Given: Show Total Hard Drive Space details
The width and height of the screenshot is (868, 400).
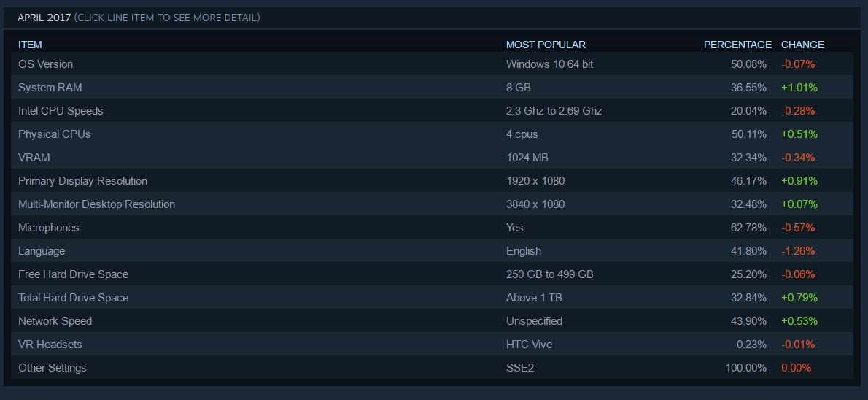Looking at the screenshot, I should click(73, 298).
